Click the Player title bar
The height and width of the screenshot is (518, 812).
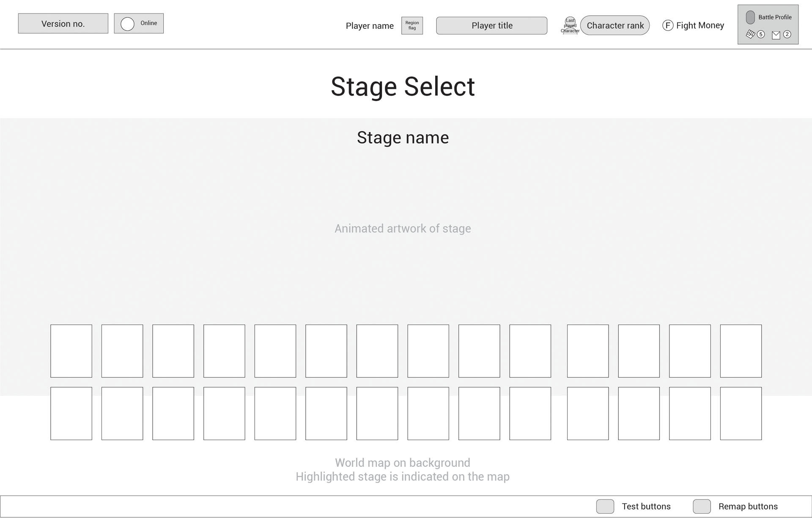(x=491, y=25)
